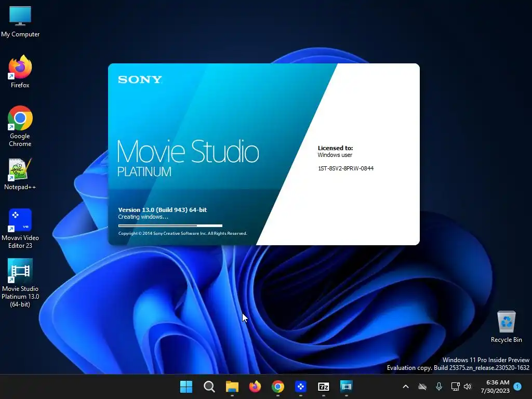
Task: Click the 'Version 13.0 (Build 943) 64-bit' text
Action: point(163,210)
